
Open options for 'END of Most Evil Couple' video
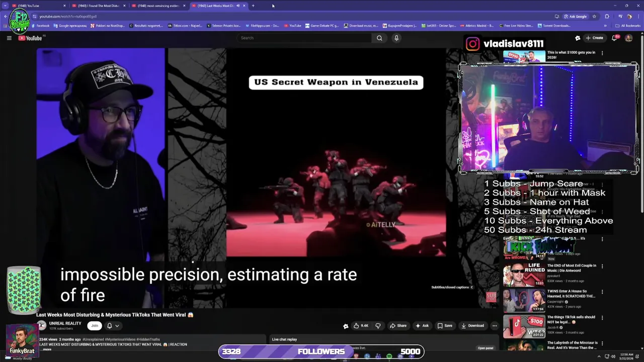602,266
